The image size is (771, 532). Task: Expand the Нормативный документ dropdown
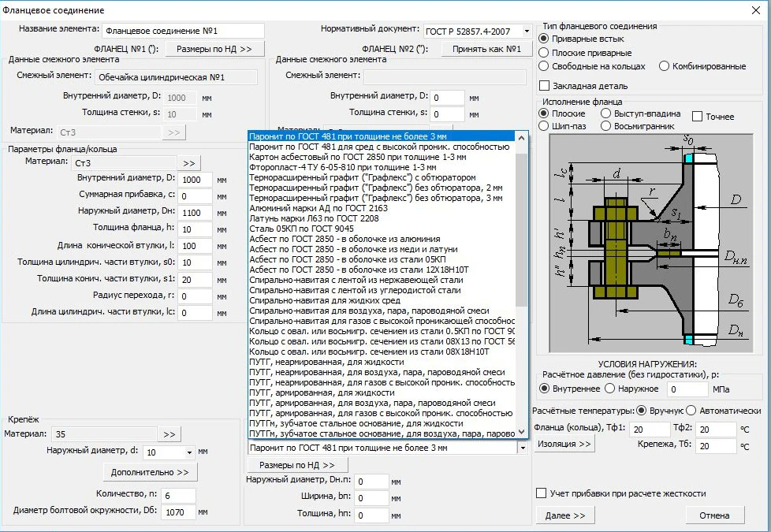(x=526, y=32)
